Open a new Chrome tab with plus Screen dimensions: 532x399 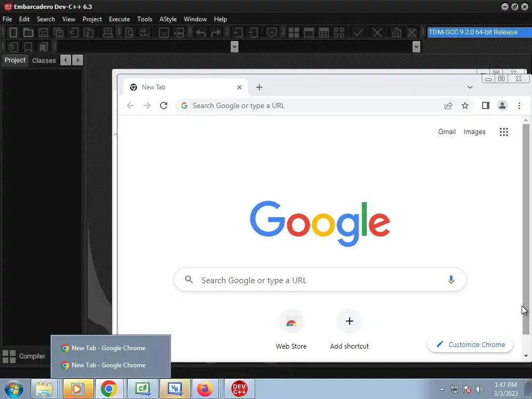click(259, 87)
